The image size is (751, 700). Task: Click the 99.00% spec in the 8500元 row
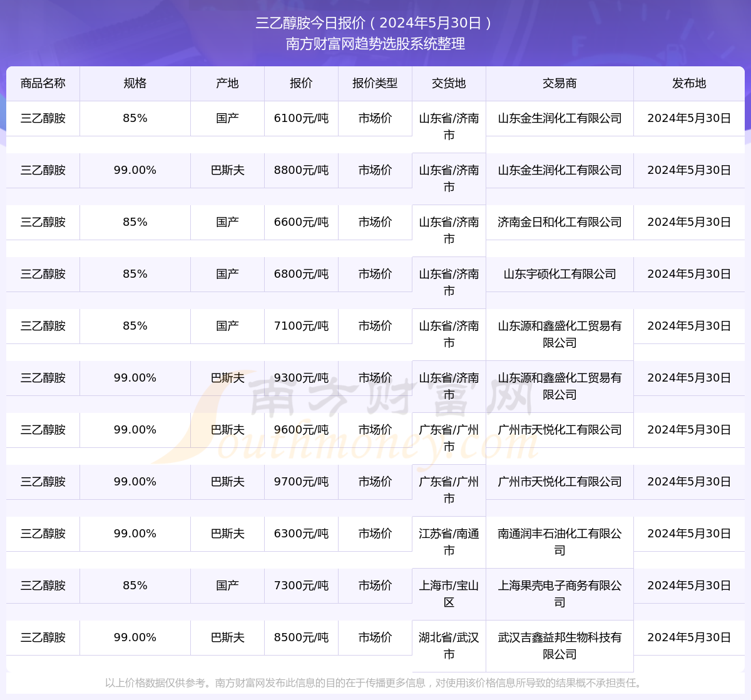point(135,637)
